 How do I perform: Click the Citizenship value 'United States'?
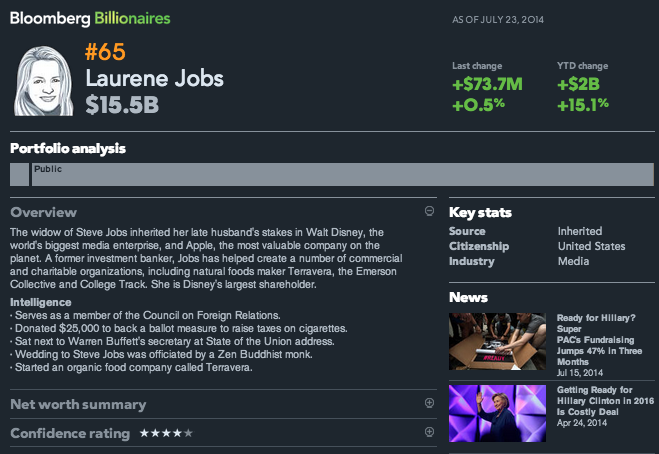[x=591, y=246]
